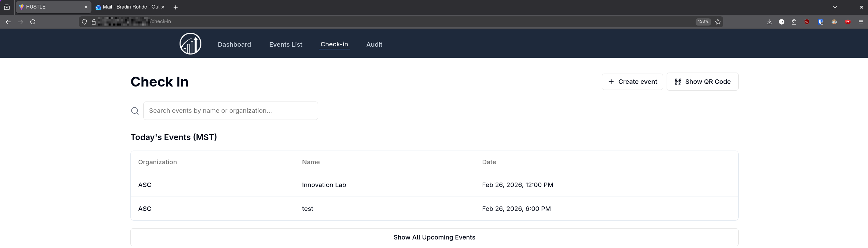868x248 pixels.
Task: Open the extensions puzzle icon
Action: point(794,22)
